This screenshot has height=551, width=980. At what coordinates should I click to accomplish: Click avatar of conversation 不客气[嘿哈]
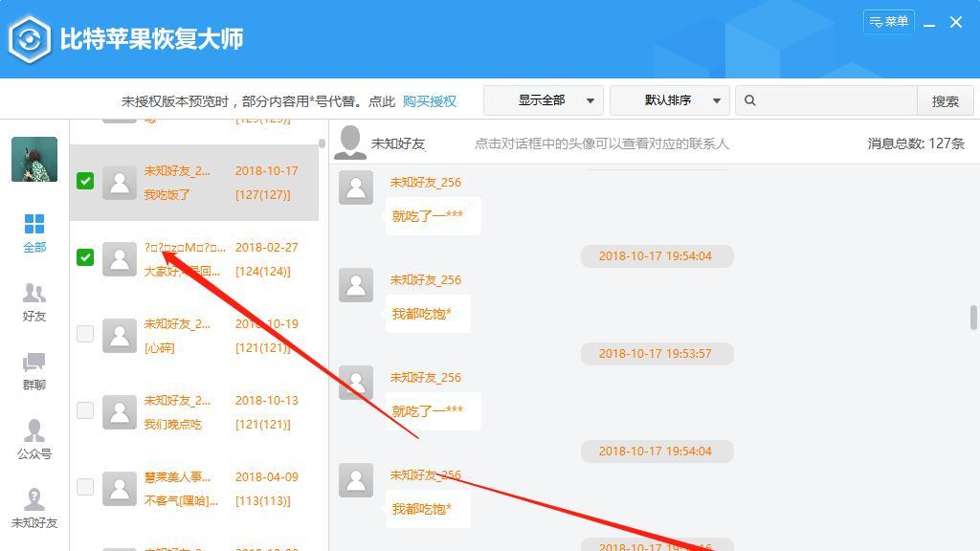[120, 489]
